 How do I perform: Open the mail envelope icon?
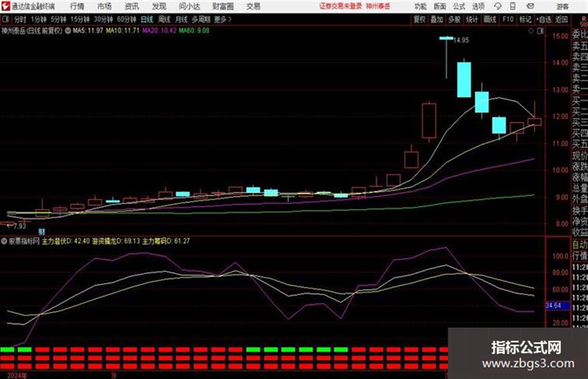pyautogui.click(x=530, y=6)
